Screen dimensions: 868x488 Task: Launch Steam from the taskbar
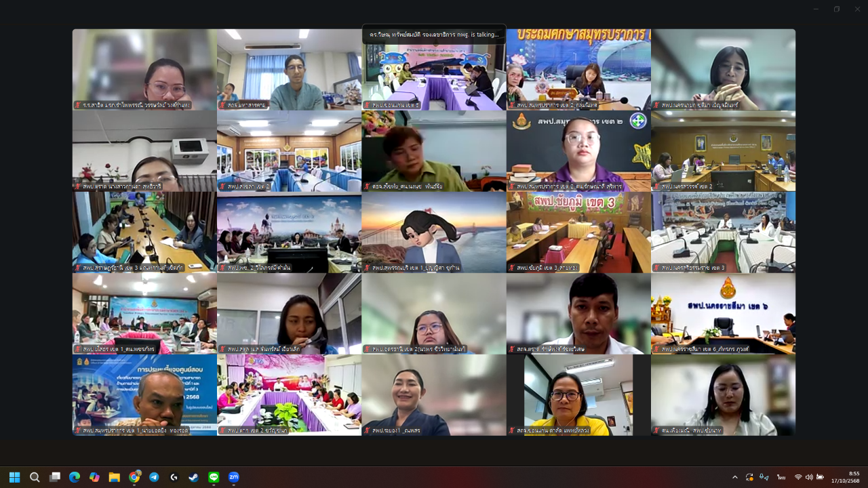[x=194, y=477]
